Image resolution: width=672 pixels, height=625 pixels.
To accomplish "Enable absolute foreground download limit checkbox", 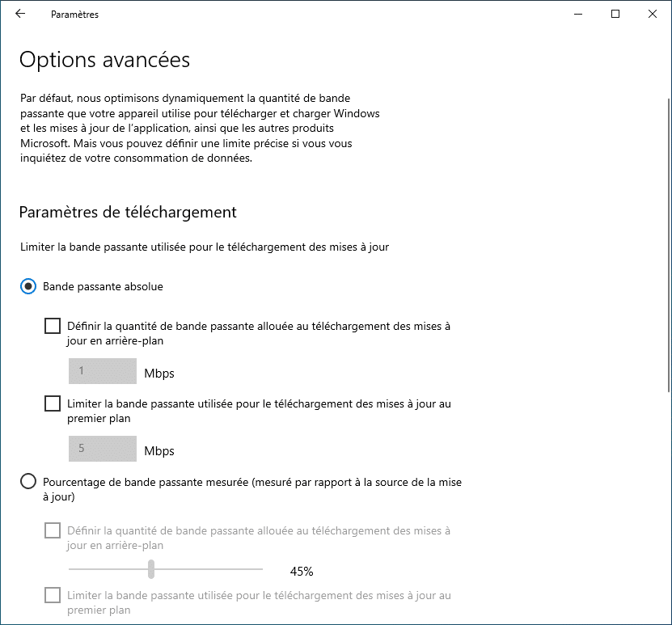I will coord(53,403).
